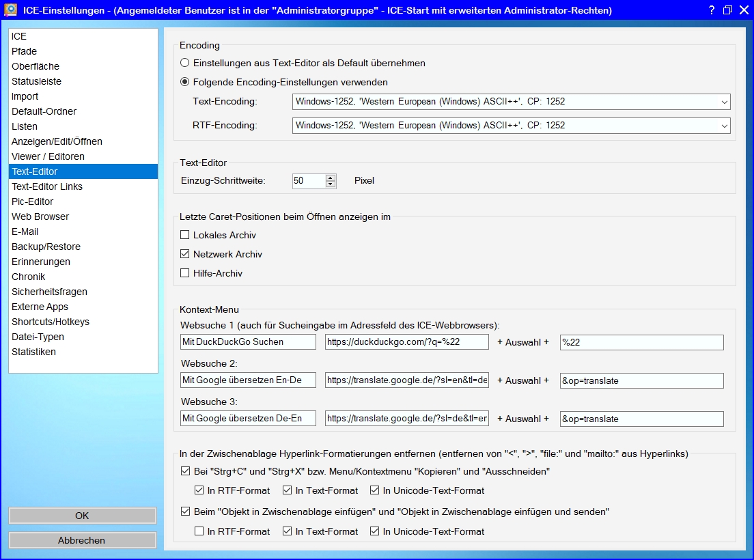Increase Einzug-Schrittweite with the up arrow

coord(331,178)
